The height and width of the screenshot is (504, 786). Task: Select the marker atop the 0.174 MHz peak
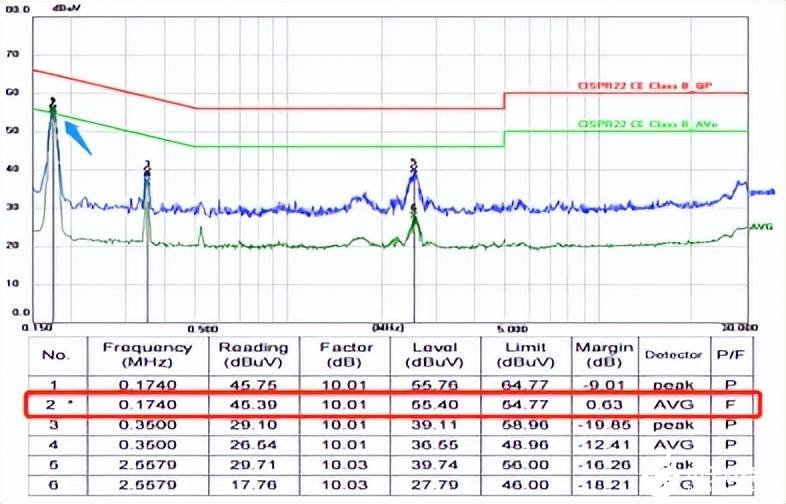pos(52,103)
